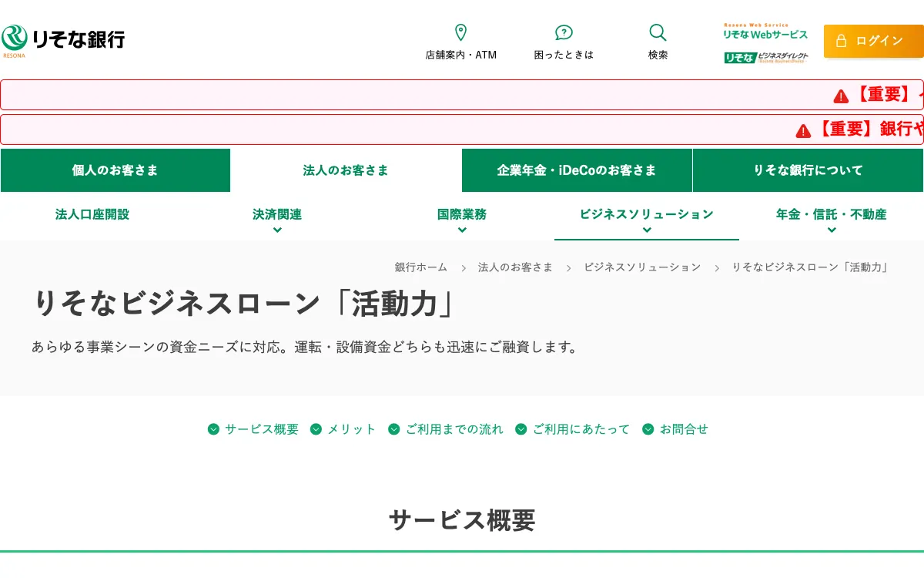
Task: Select 個人のお客さま tab
Action: pos(115,170)
